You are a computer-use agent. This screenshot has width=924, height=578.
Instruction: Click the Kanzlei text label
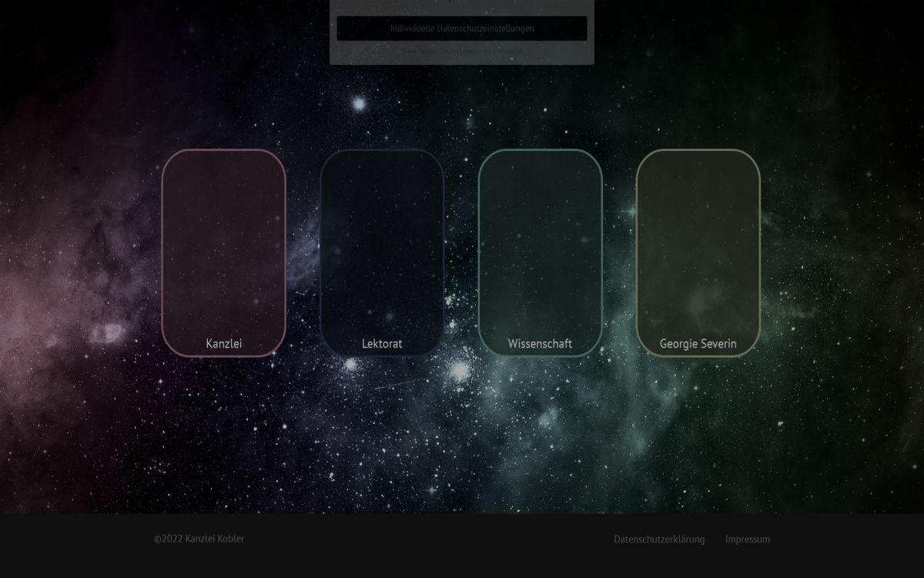tap(223, 344)
